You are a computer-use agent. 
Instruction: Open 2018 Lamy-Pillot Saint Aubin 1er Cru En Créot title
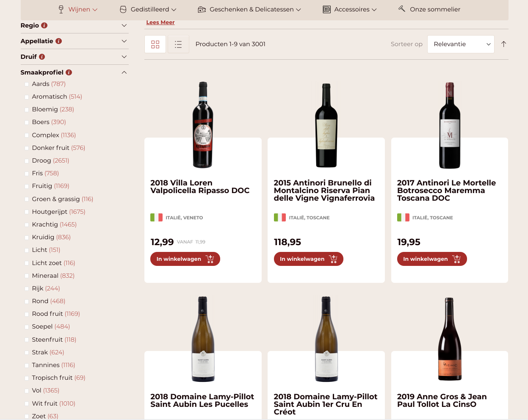pos(326,404)
